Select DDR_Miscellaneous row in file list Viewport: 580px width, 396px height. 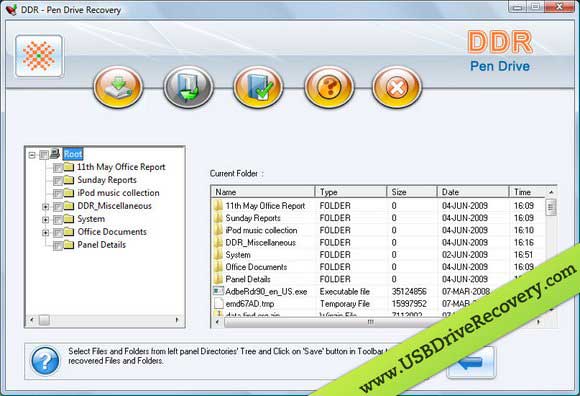tap(378, 242)
